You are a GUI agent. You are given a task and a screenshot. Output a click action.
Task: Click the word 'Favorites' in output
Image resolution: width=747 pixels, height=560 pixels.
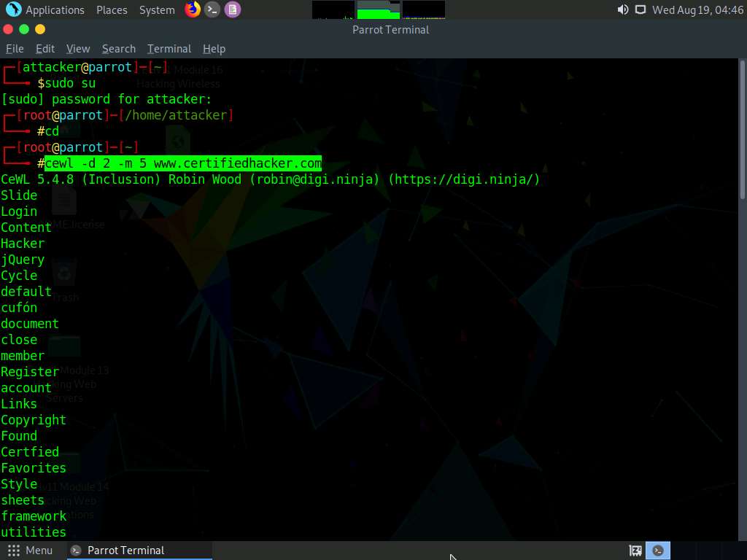34,468
